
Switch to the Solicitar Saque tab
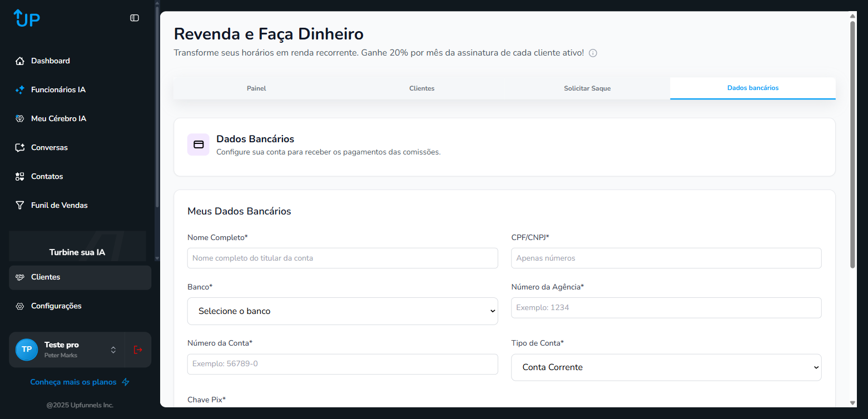[587, 88]
